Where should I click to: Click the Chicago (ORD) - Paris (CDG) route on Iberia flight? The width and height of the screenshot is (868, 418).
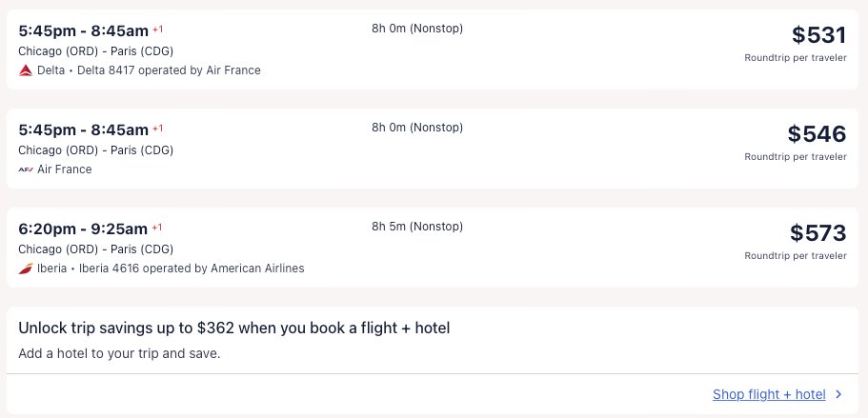click(x=96, y=249)
